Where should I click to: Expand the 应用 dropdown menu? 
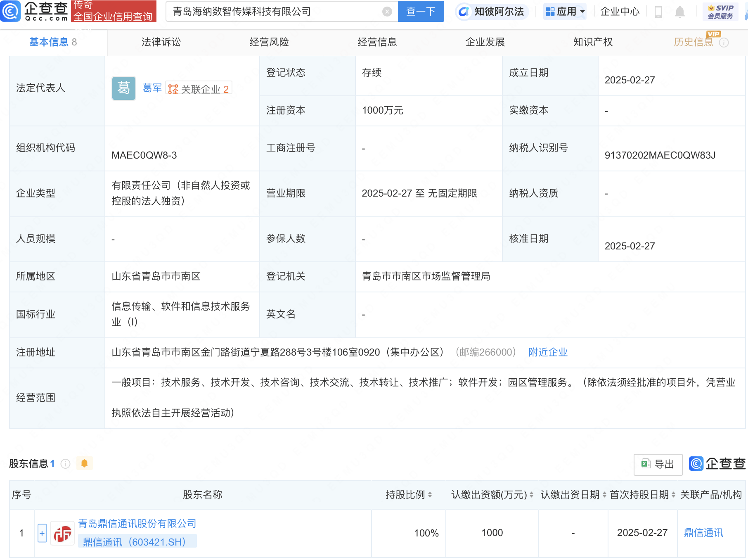[565, 12]
